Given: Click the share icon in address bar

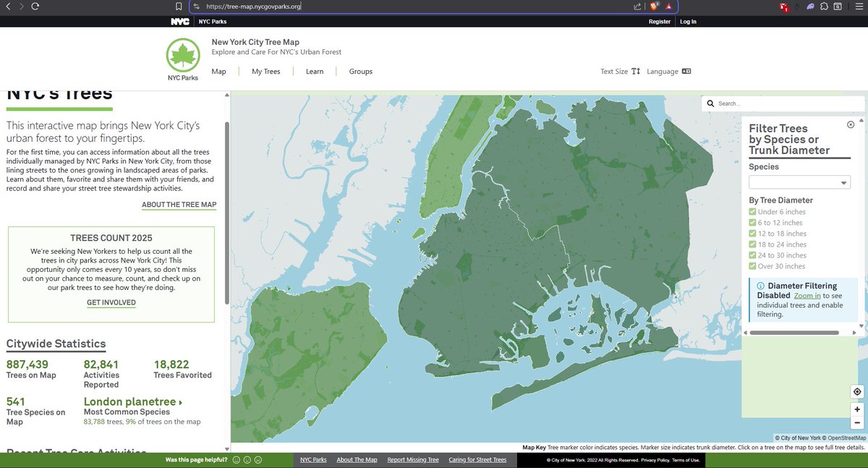Looking at the screenshot, I should click(x=637, y=6).
